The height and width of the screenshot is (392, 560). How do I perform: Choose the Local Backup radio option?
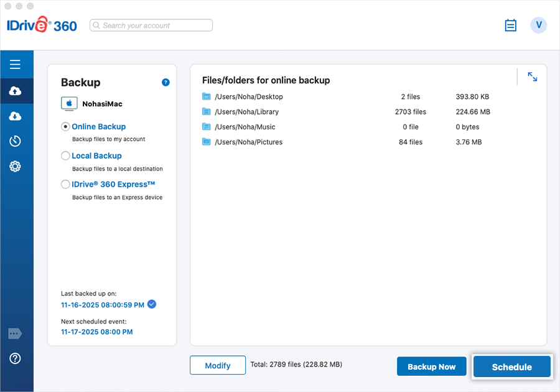(65, 156)
